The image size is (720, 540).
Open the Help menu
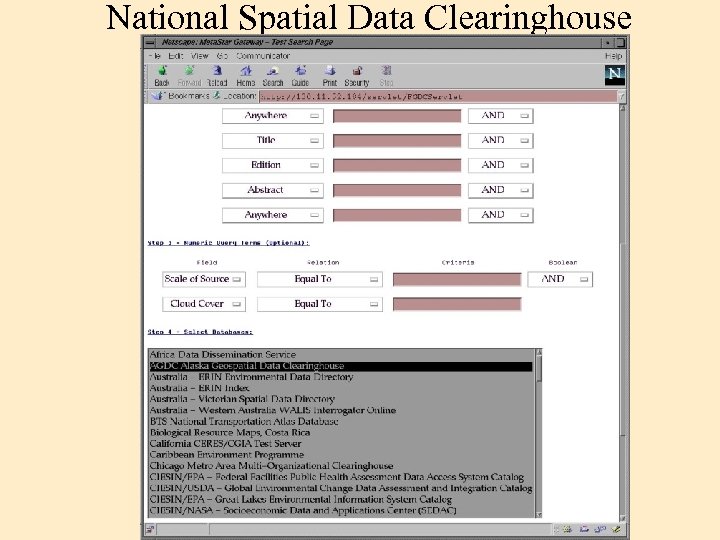click(x=613, y=56)
